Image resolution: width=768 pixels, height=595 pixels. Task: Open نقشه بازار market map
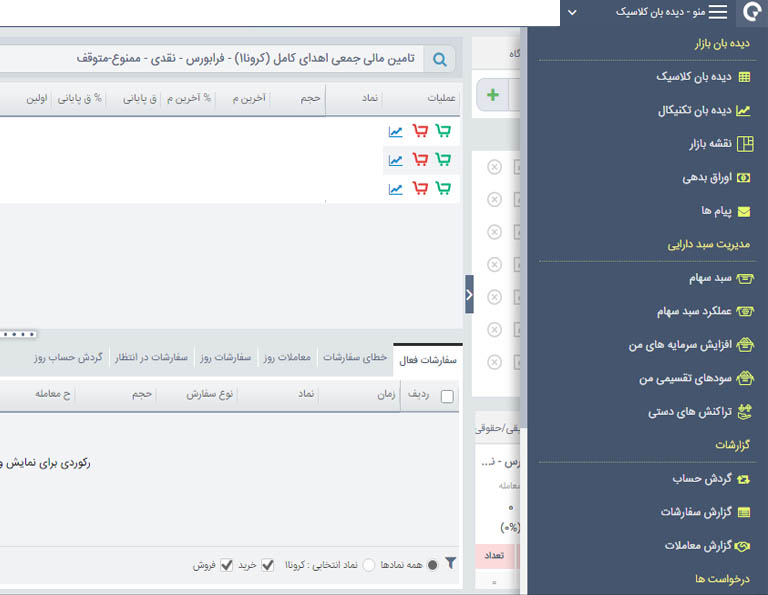[721, 144]
